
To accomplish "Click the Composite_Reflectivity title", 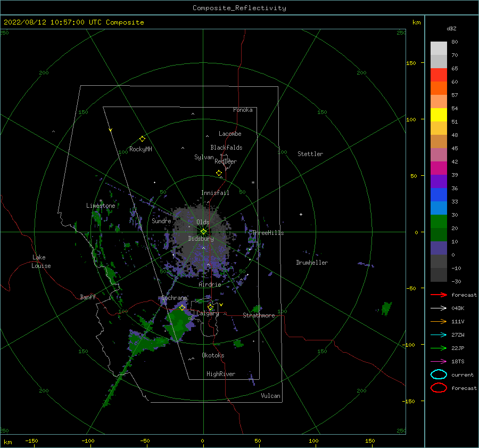I will pos(240,8).
